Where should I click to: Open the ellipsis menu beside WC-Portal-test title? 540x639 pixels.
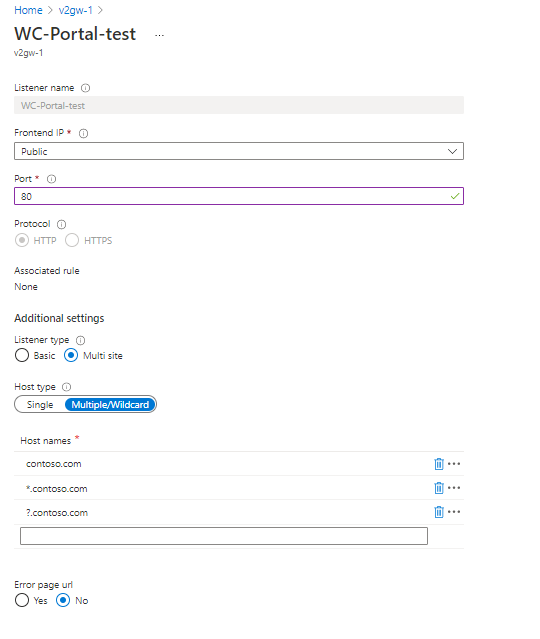159,35
